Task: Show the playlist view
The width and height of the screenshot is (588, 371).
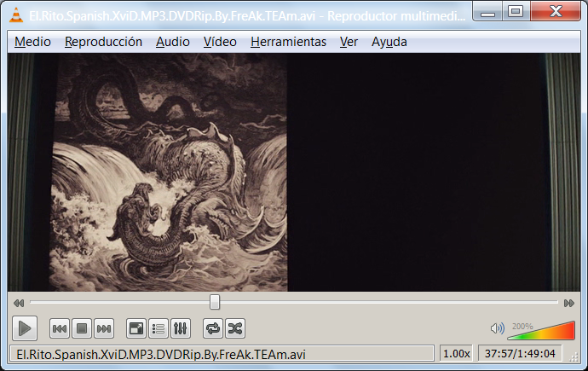Action: point(159,329)
